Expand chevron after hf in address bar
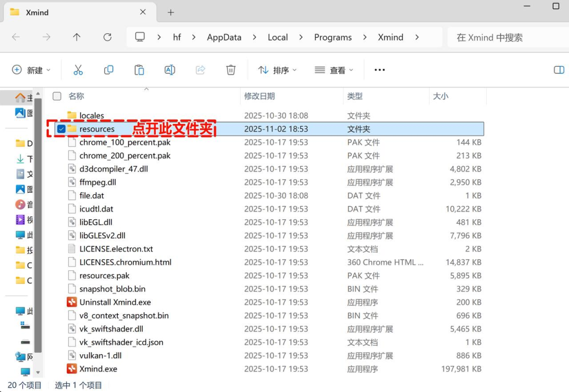This screenshot has height=392, width=569. (x=193, y=37)
